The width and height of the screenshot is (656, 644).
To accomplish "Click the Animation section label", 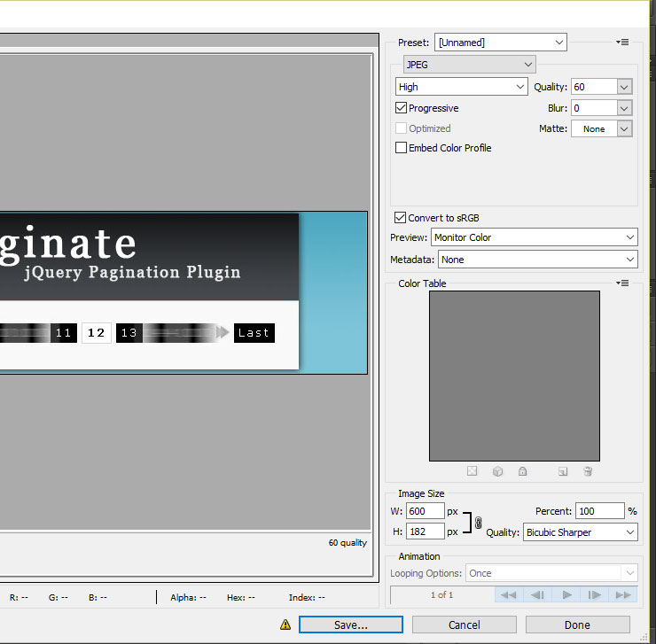I will pyautogui.click(x=419, y=556).
